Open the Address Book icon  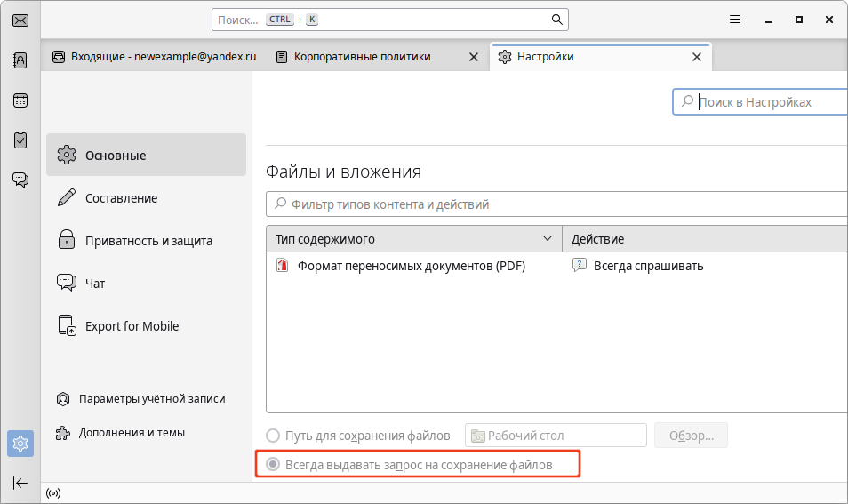(x=20, y=60)
